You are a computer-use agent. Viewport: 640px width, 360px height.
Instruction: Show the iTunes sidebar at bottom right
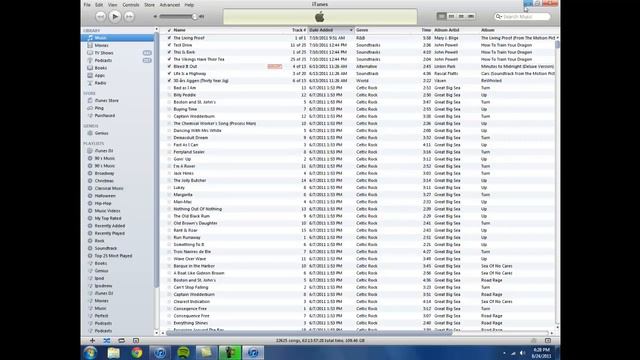[x=548, y=340]
